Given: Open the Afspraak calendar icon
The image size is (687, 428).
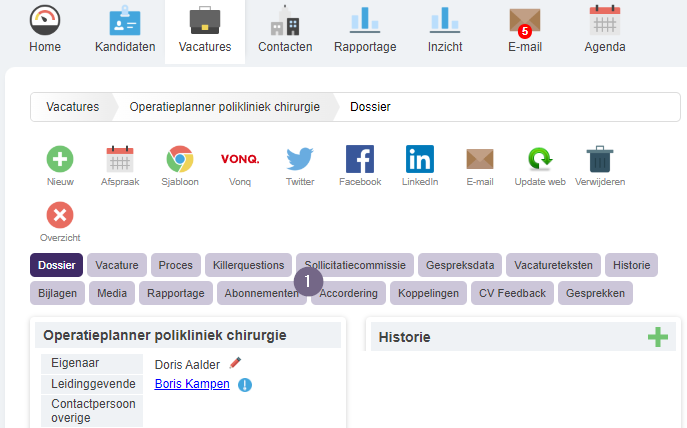Looking at the screenshot, I should point(120,159).
